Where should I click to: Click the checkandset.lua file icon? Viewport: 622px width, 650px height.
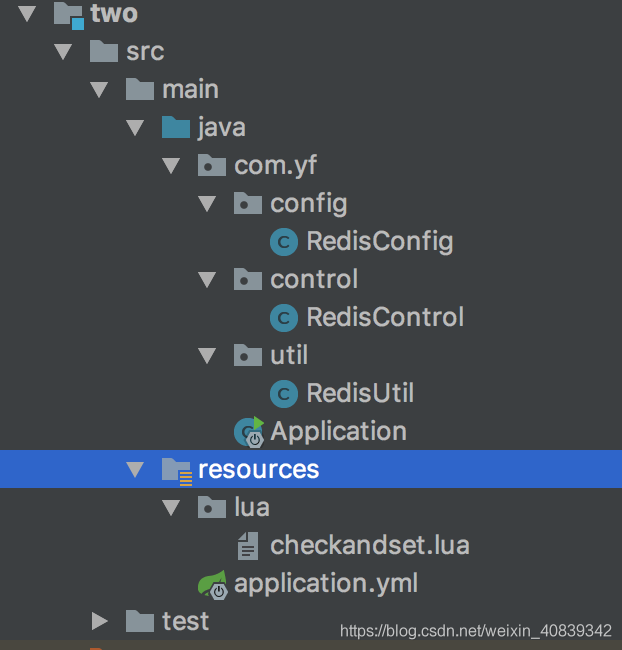tap(247, 546)
